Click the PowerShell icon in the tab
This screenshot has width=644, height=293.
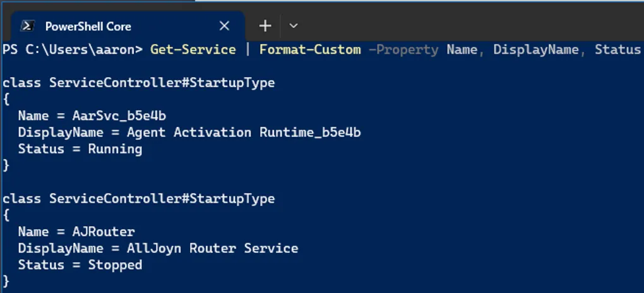[x=27, y=26]
